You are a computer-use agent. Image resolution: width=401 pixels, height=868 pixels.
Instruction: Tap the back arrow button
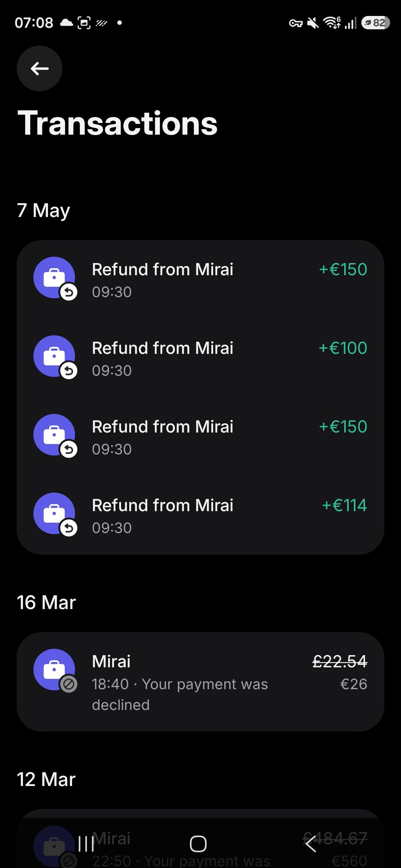tap(39, 68)
